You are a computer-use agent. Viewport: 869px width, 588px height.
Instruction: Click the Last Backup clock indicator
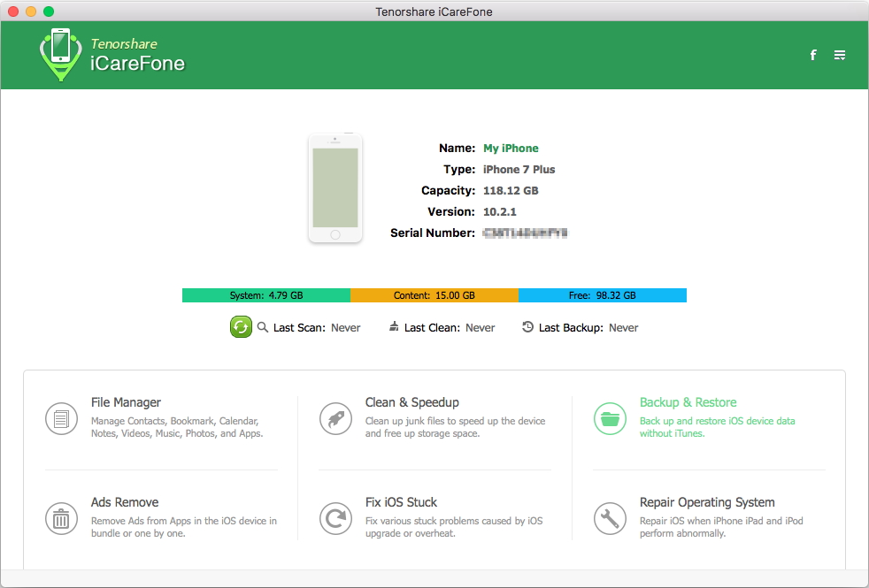[x=581, y=327]
